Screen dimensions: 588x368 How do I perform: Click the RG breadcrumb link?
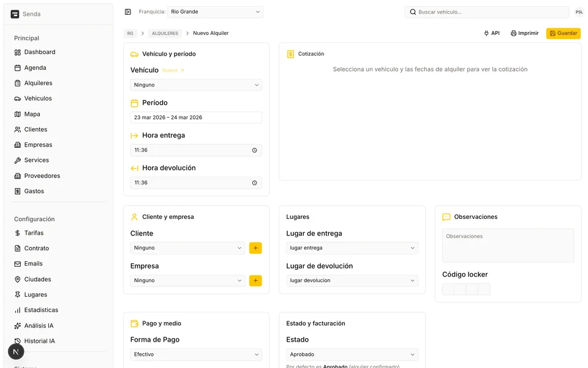pos(130,33)
